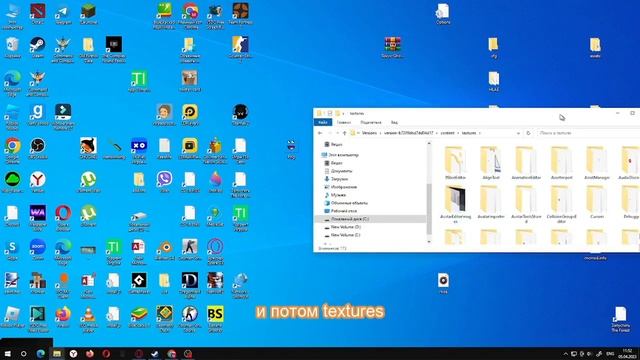Select the Filmora desktop shortcut
This screenshot has width=640, height=360.
point(63,117)
